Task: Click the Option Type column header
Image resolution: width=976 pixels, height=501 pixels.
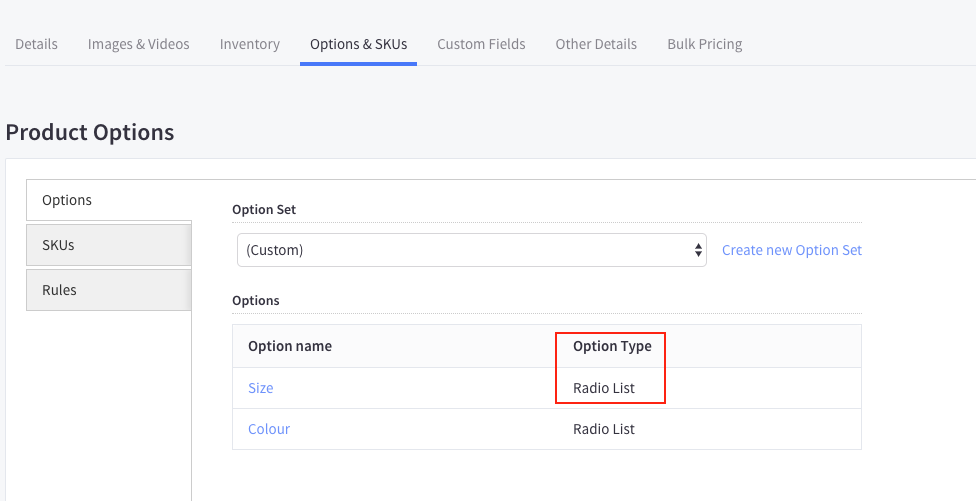Action: tap(612, 346)
